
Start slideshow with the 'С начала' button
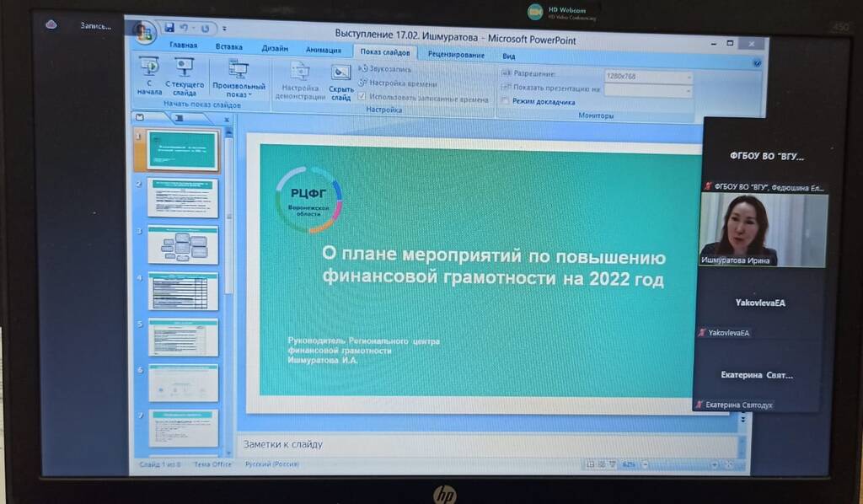click(149, 76)
